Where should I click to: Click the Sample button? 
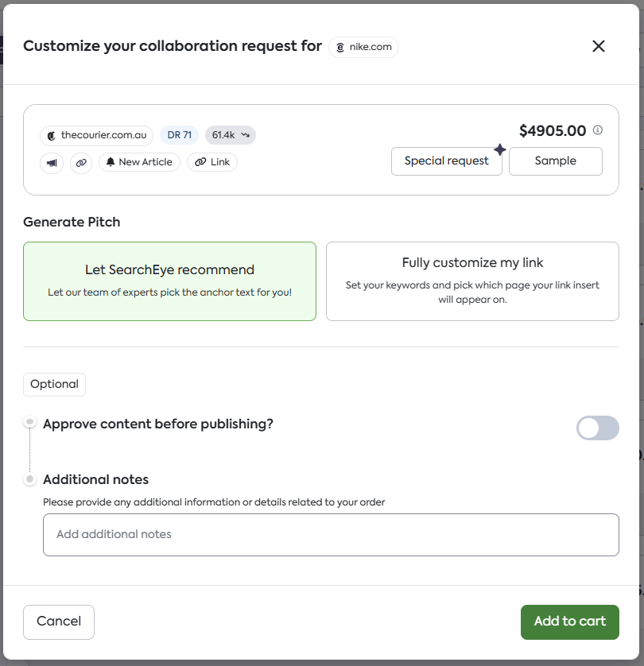coord(555,161)
